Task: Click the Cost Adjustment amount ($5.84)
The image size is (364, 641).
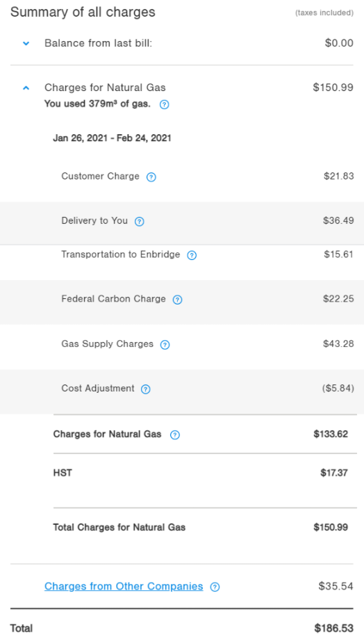Action: coord(338,388)
